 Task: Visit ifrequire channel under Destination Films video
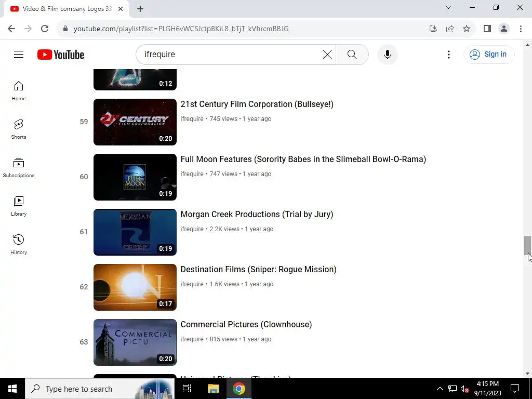point(192,284)
